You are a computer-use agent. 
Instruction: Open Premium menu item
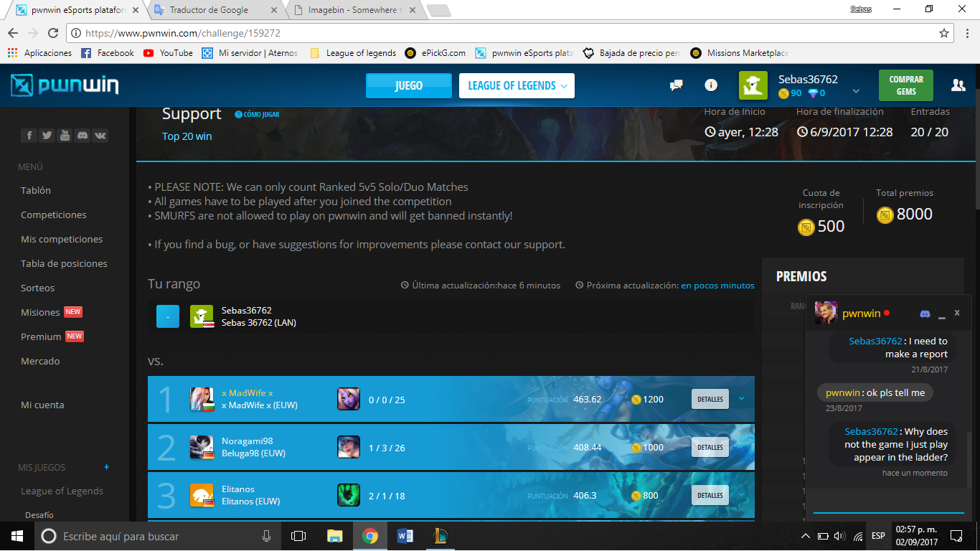point(41,336)
